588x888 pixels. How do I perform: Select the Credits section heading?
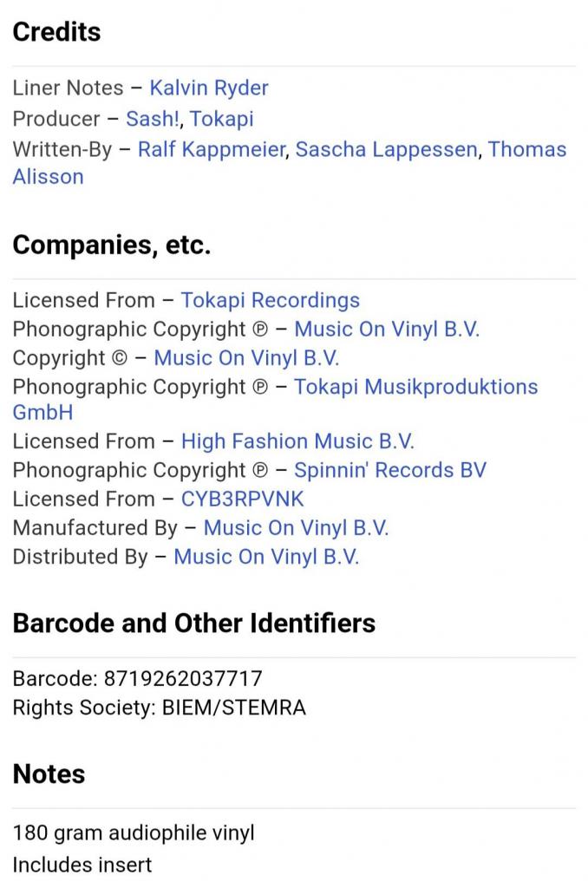click(x=56, y=32)
